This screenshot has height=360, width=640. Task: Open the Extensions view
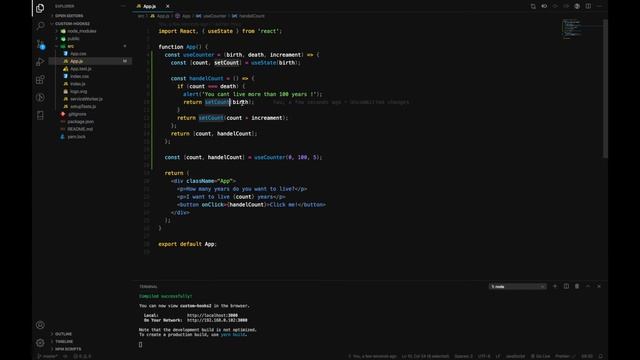point(40,80)
